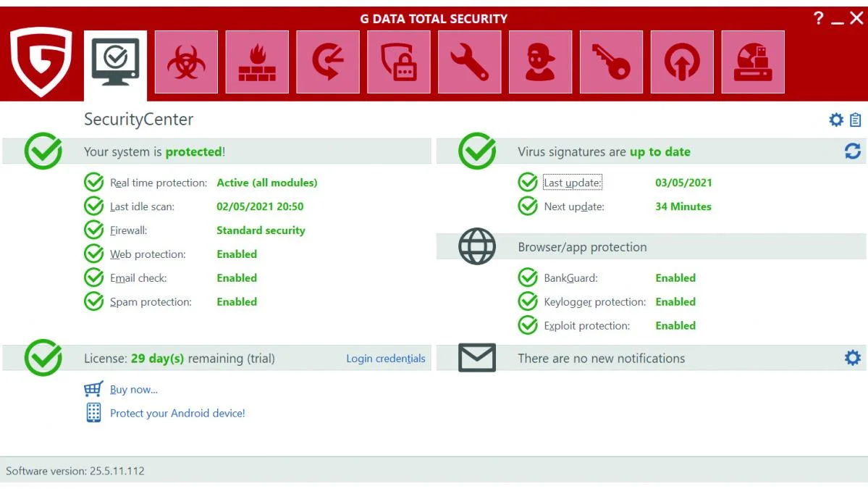
Task: Click the Browser/app protection globe icon
Action: pos(477,246)
